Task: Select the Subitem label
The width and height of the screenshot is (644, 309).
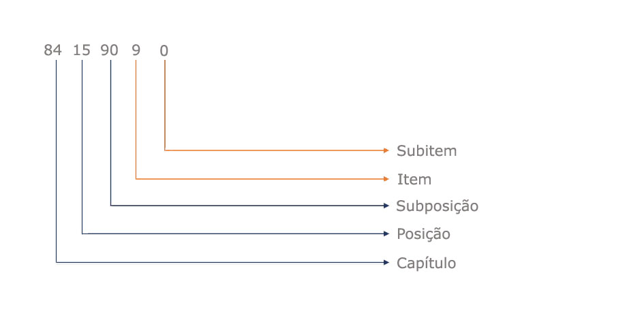Action: click(427, 150)
